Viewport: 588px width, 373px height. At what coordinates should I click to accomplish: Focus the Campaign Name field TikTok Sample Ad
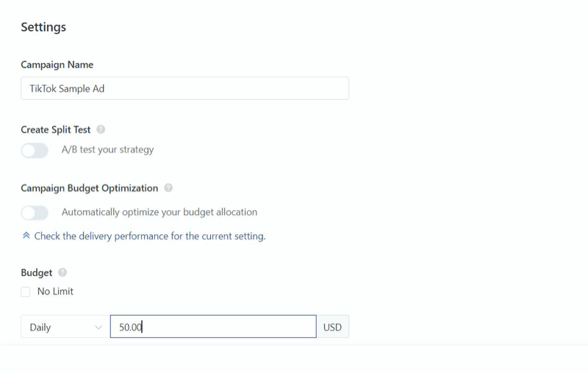(185, 88)
